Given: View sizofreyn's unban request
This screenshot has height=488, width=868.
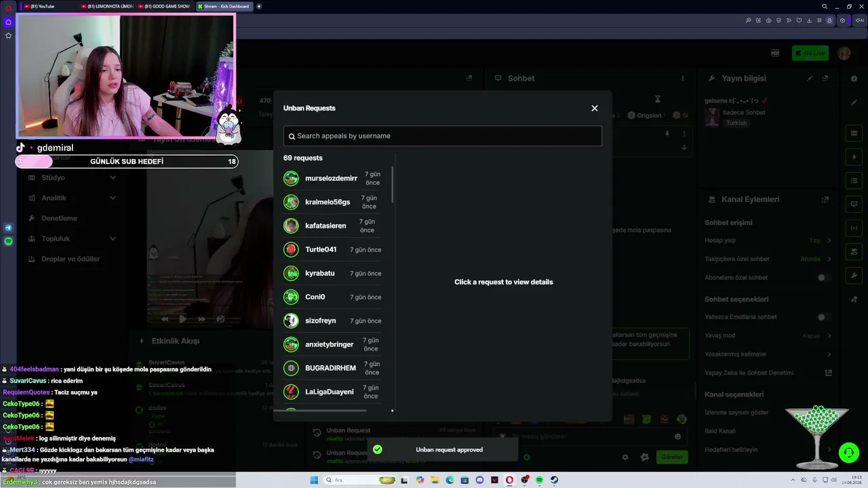Looking at the screenshot, I should 332,321.
